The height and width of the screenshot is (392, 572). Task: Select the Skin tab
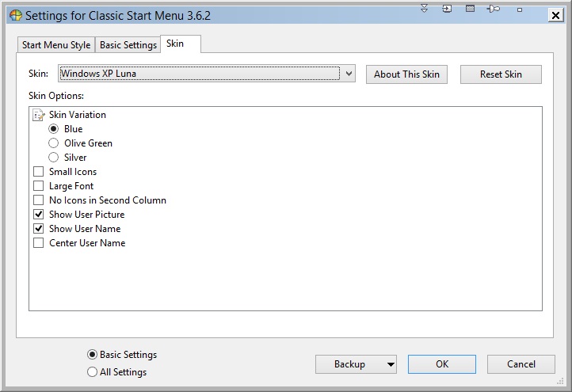(x=180, y=44)
